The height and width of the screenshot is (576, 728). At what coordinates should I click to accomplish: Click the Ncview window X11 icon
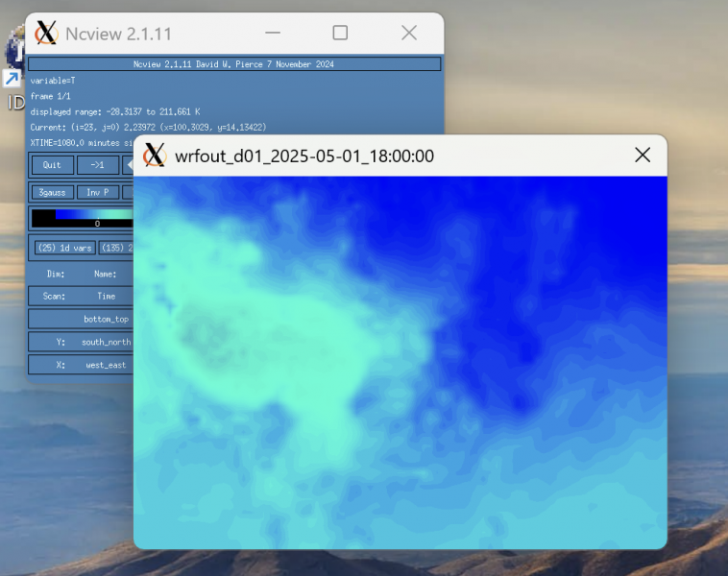[46, 34]
